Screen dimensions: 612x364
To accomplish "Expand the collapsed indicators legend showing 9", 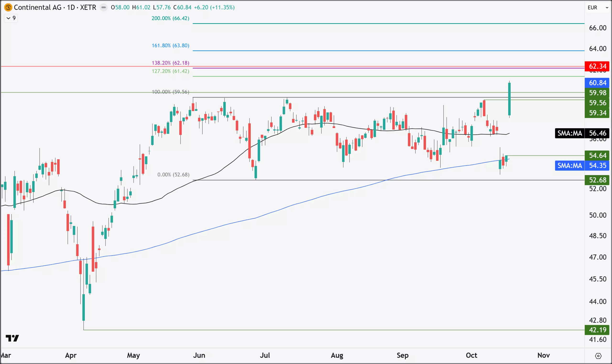I will pos(11,18).
